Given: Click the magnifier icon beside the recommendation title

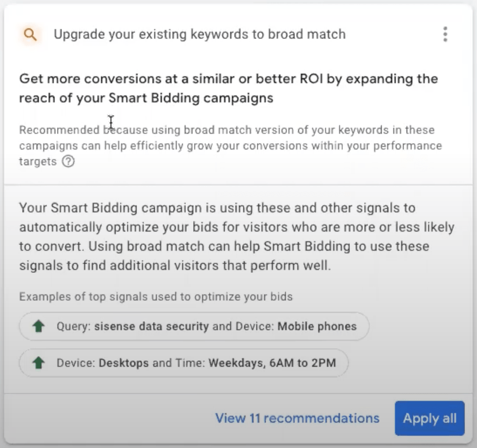Looking at the screenshot, I should [x=30, y=34].
